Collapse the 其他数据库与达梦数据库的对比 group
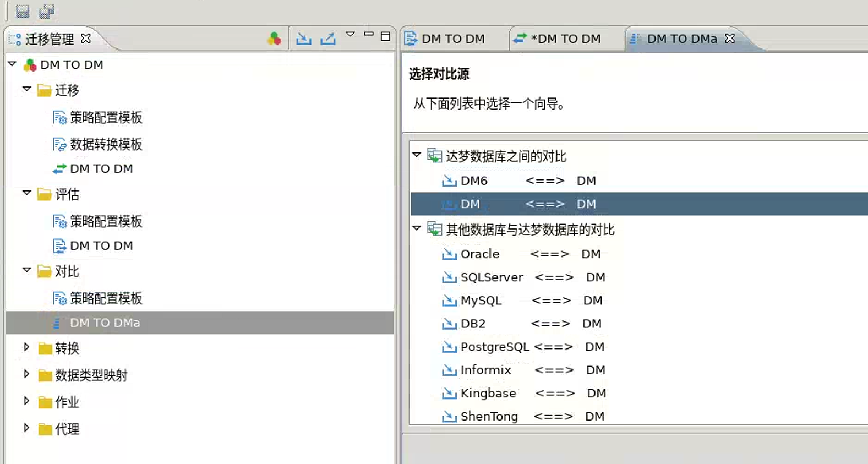This screenshot has height=464, width=868. [x=417, y=228]
